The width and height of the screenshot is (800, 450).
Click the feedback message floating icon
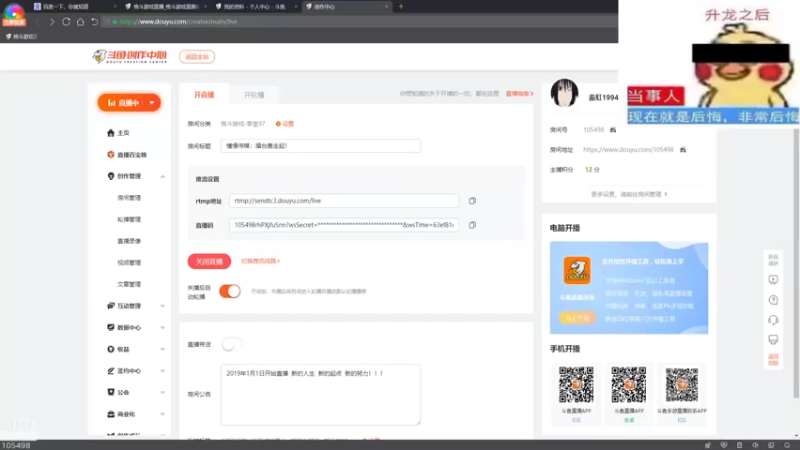point(773,340)
